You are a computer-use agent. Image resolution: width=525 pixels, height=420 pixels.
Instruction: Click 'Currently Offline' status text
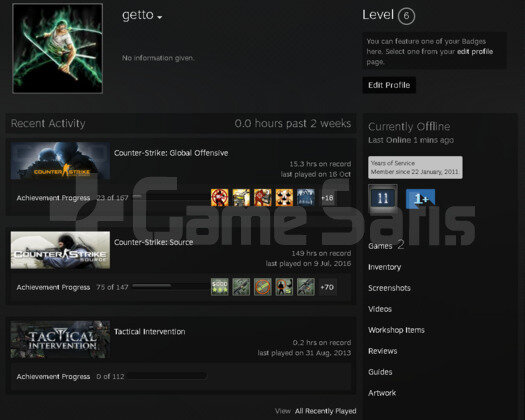(x=409, y=127)
